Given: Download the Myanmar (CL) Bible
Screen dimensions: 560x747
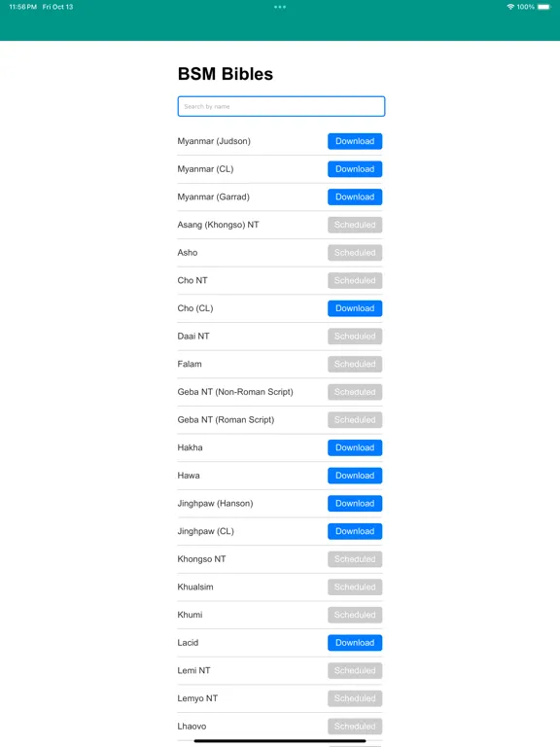Looking at the screenshot, I should 355,169.
